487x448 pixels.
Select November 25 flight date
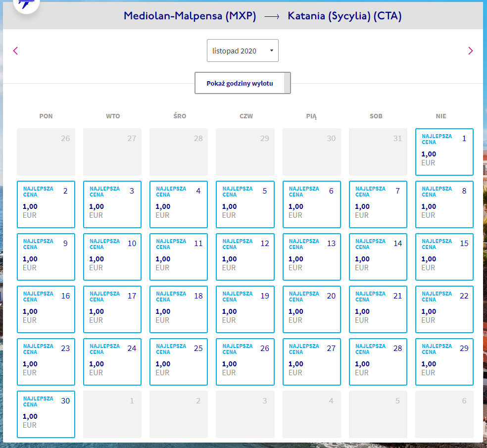pyautogui.click(x=179, y=362)
